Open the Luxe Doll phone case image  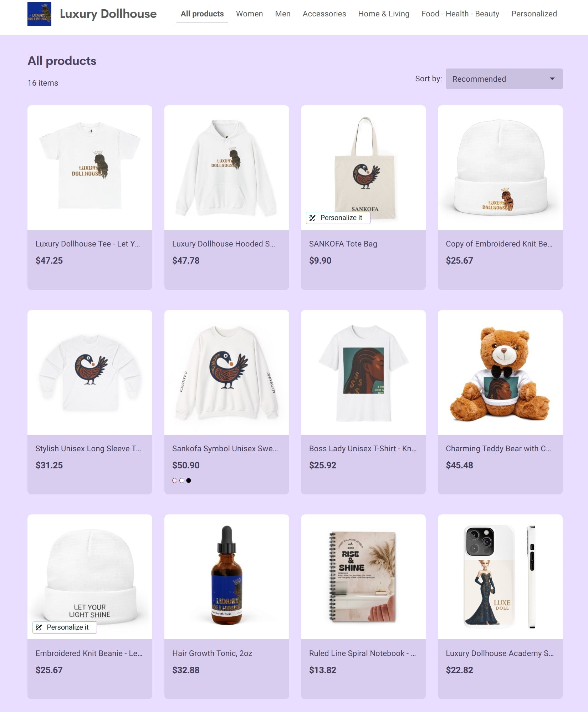(500, 577)
